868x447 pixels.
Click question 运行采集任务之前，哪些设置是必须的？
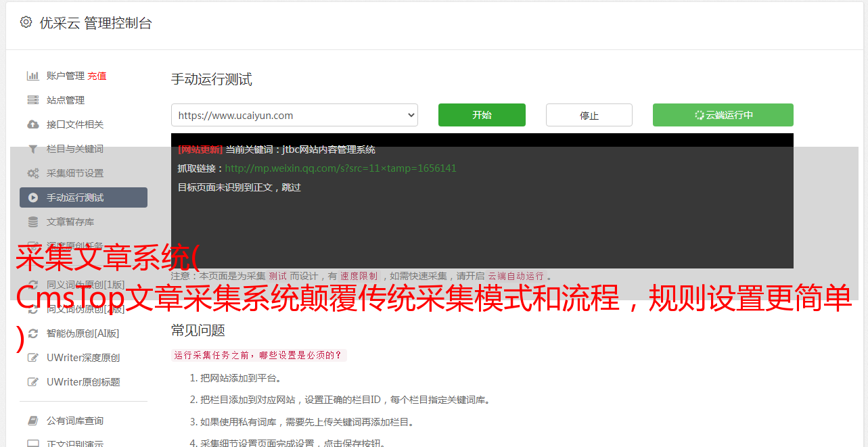click(258, 355)
